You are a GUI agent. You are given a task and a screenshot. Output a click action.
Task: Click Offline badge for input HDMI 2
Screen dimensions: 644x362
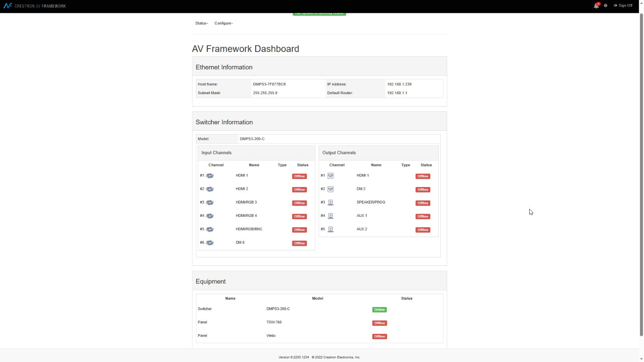(x=299, y=189)
